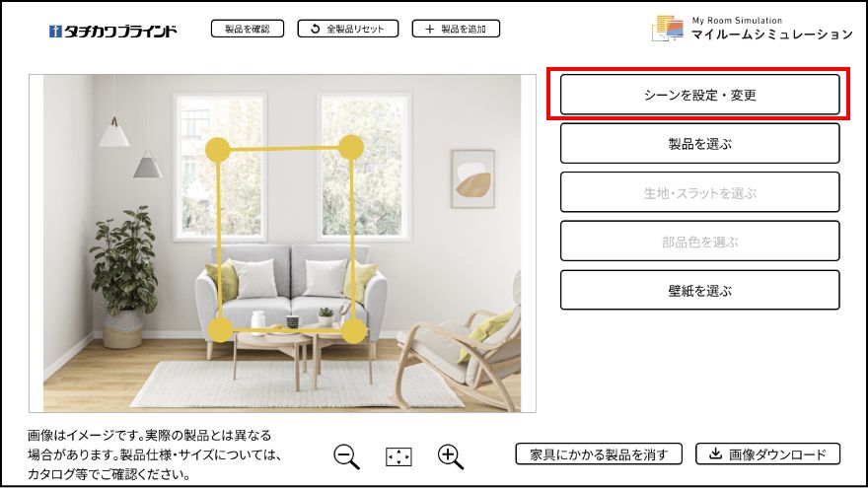
Task: Click the My Room Simulation logo icon
Action: tap(667, 29)
